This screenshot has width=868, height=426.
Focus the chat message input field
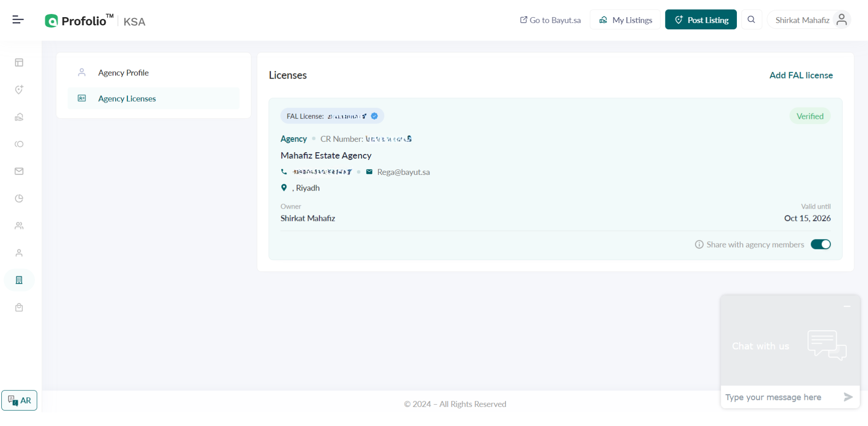point(781,397)
